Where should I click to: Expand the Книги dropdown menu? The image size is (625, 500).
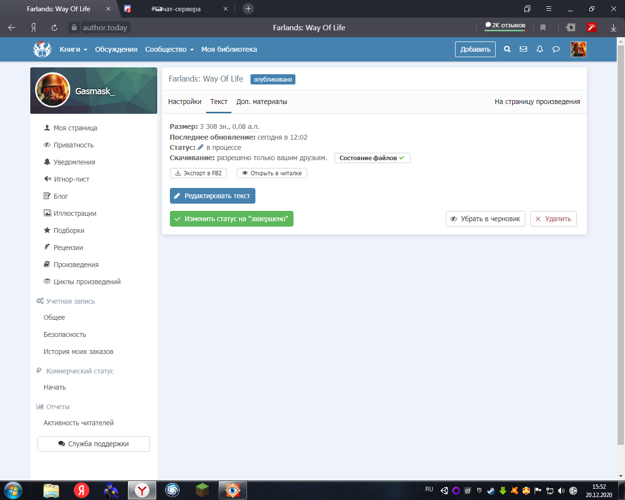73,49
